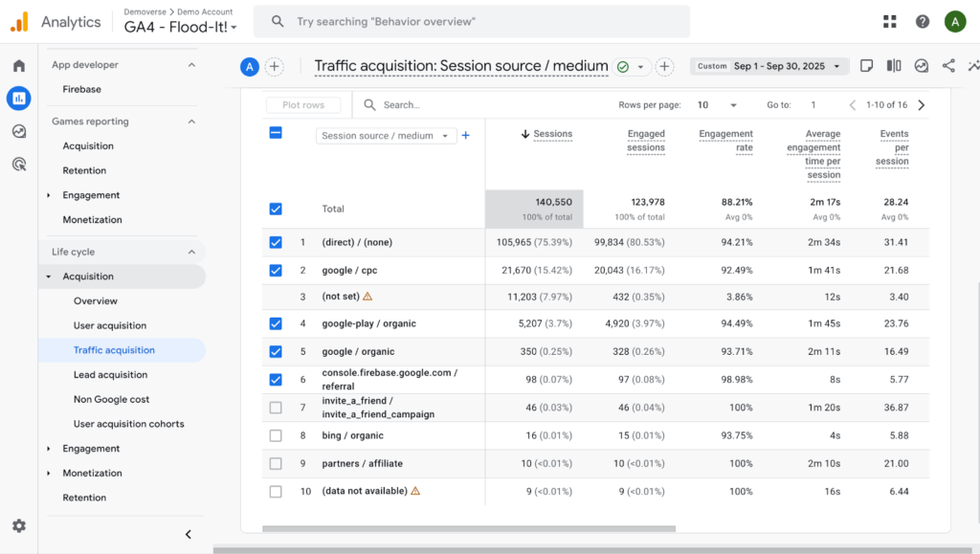Image resolution: width=980 pixels, height=554 pixels.
Task: Collapse the Games reporting section
Action: pyautogui.click(x=191, y=122)
